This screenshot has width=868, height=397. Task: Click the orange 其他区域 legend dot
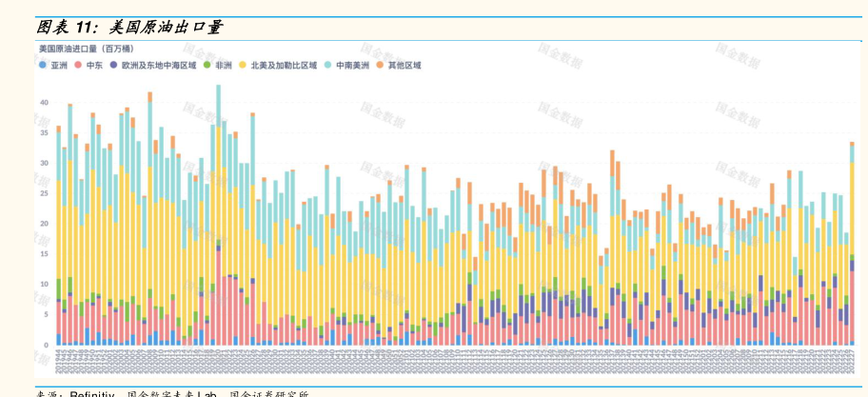click(379, 66)
